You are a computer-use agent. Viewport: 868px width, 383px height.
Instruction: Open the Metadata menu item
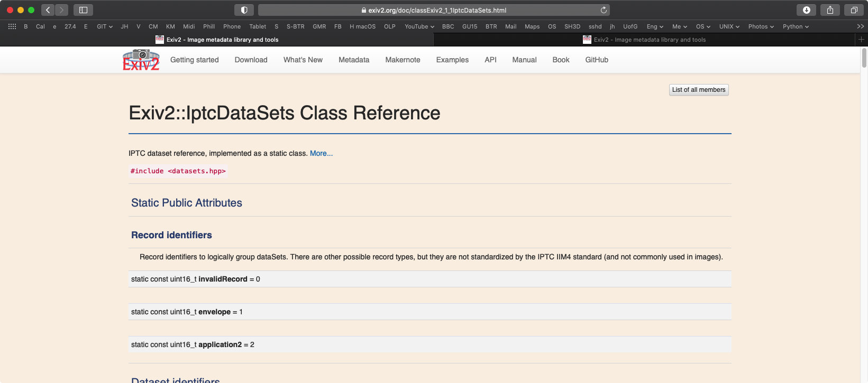point(354,60)
